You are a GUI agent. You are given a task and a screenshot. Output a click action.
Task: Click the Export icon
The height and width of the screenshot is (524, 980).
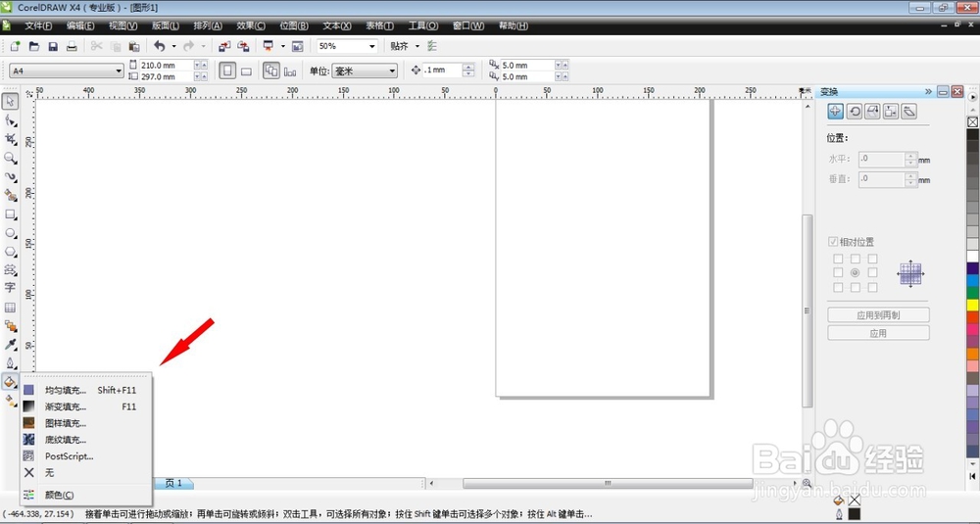pos(243,46)
